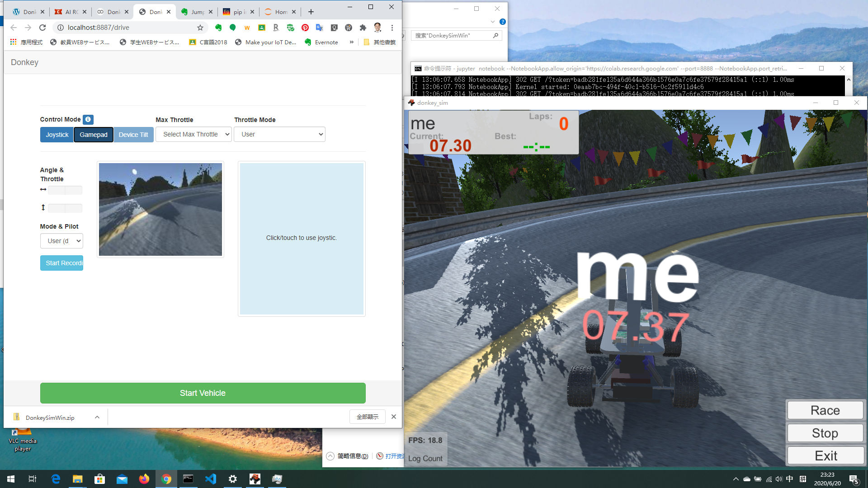Open DonkeySimWin.zip download item
Viewport: 868px width, 488px height.
coord(50,418)
